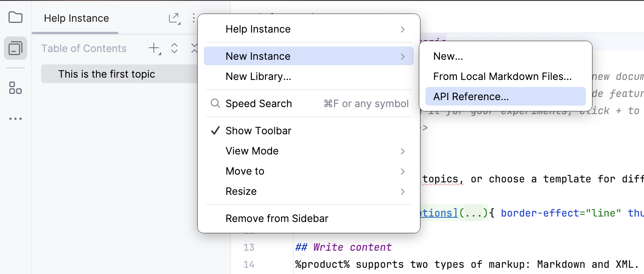Click the magnifier icon next to Speed Search
This screenshot has width=644, height=274.
pos(215,103)
